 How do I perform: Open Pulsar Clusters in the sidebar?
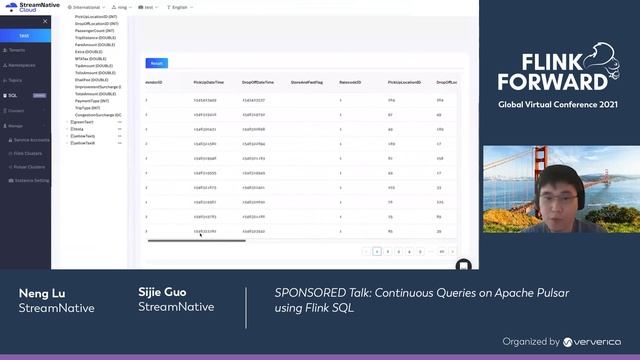coord(29,167)
